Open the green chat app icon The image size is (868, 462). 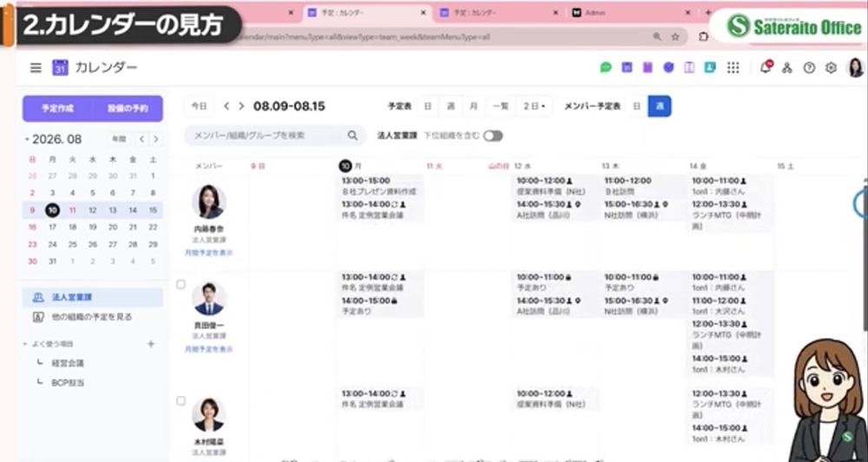(x=606, y=68)
